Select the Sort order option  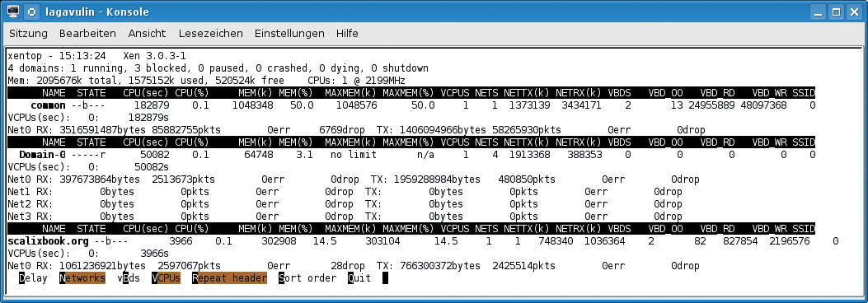307,278
